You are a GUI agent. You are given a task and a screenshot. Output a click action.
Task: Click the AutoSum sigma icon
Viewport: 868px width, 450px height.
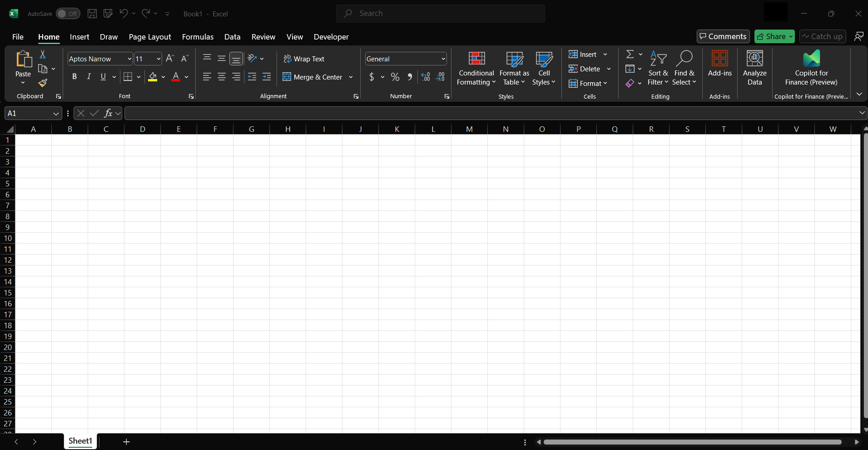click(630, 54)
